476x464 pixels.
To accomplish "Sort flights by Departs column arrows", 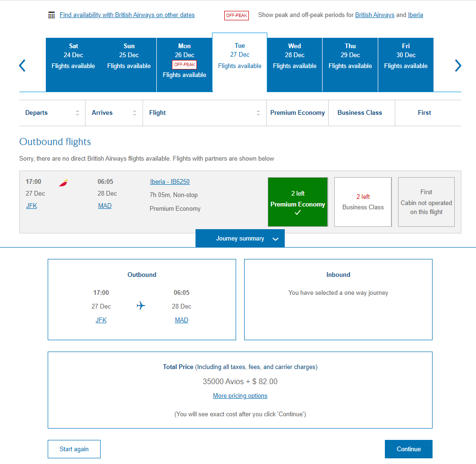I will (77, 113).
